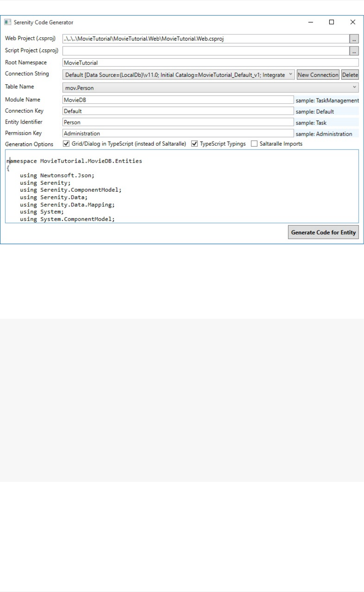Click the New Connection button
This screenshot has height=592, width=364.
[318, 75]
